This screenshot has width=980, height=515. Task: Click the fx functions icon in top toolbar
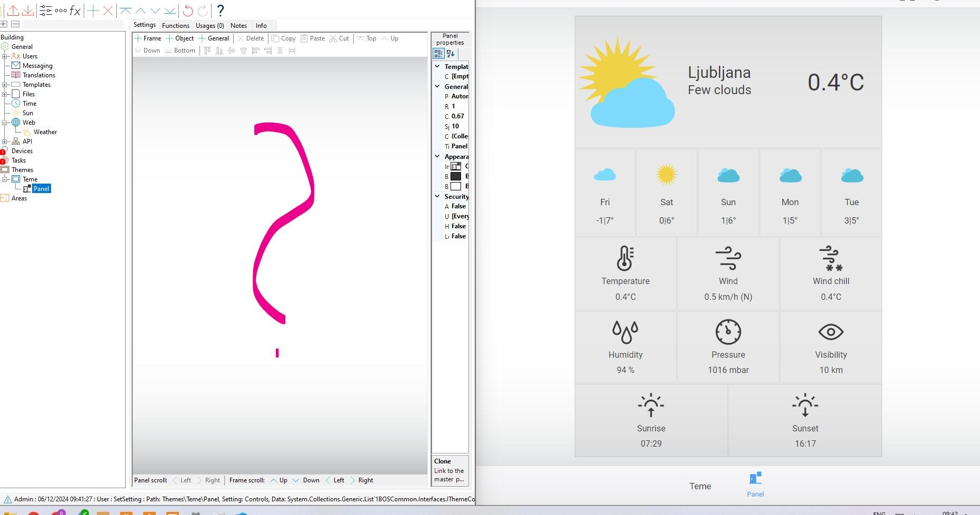pos(75,11)
